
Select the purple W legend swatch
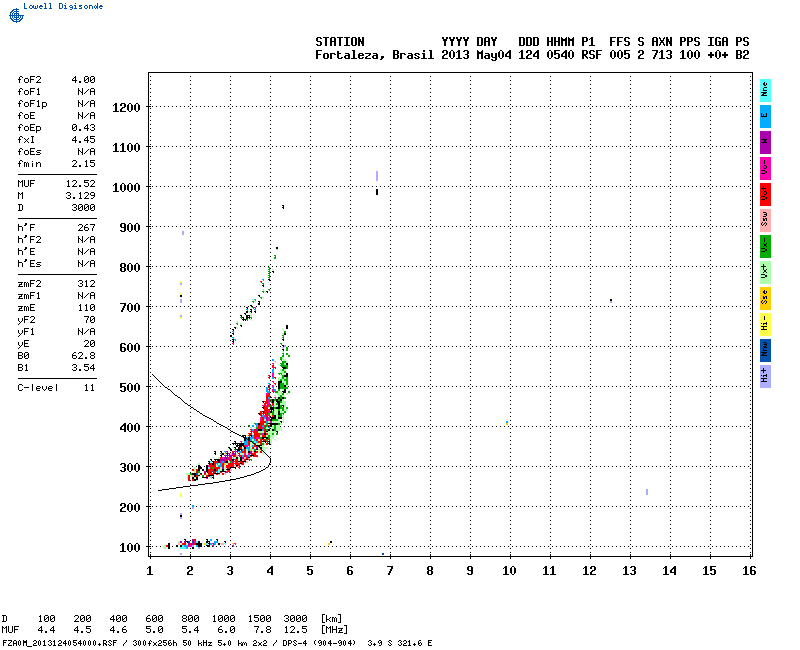[x=765, y=142]
